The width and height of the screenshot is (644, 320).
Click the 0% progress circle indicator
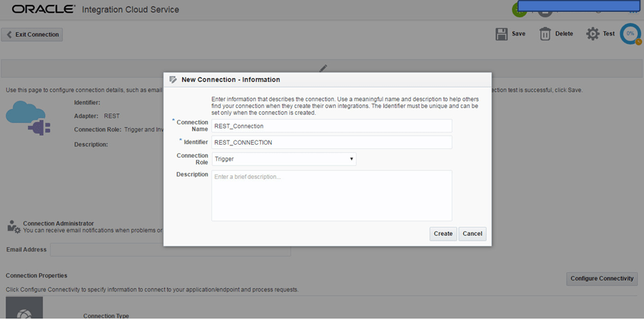pyautogui.click(x=631, y=33)
